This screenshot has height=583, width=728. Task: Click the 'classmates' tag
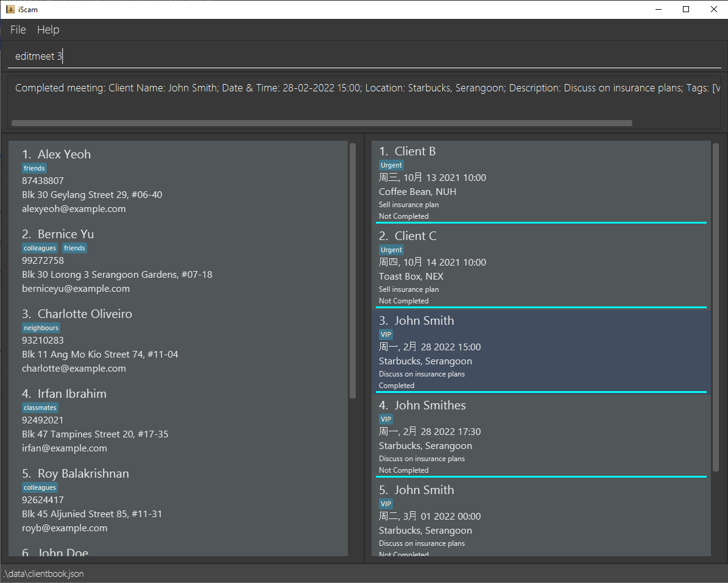[40, 408]
